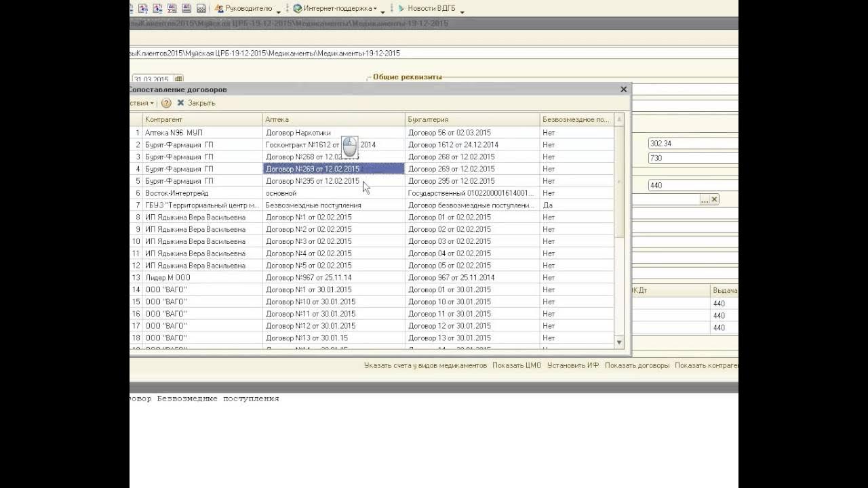Click the Интернет-поддержка globe icon
868x488 pixels.
point(297,9)
